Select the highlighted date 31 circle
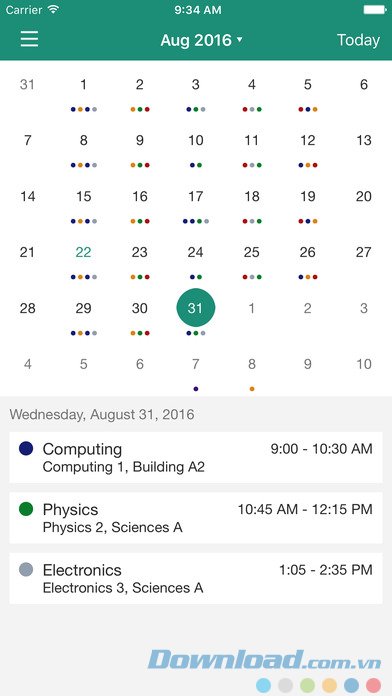The height and width of the screenshot is (696, 392). click(196, 308)
